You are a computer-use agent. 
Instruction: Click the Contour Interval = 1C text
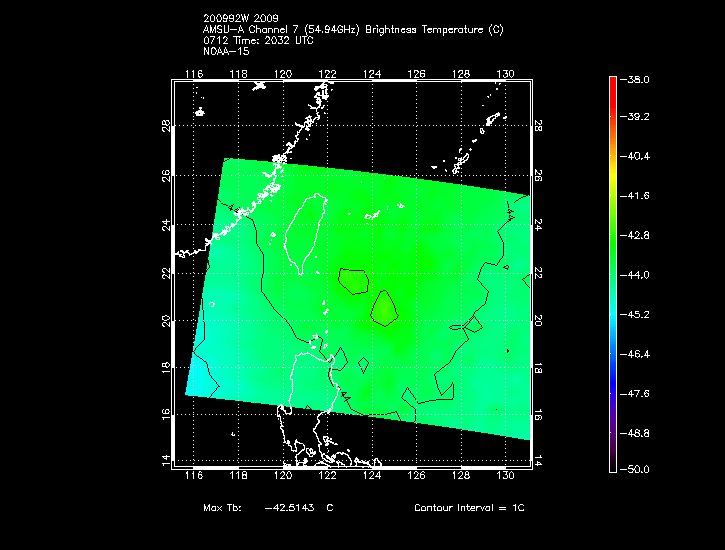coord(468,508)
